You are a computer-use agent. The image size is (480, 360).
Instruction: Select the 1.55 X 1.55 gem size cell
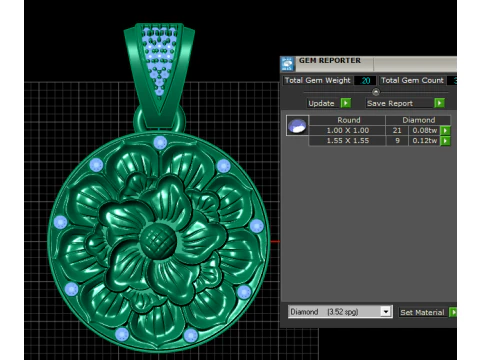348,141
